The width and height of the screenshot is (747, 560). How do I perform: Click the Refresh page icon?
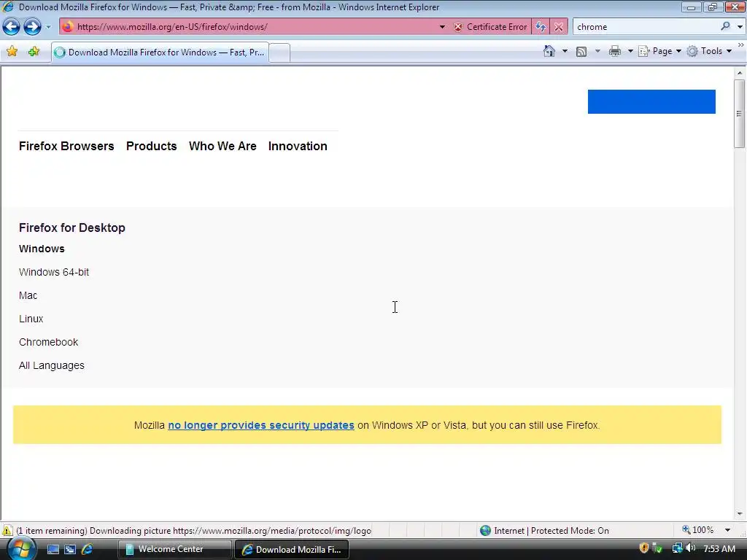click(541, 27)
